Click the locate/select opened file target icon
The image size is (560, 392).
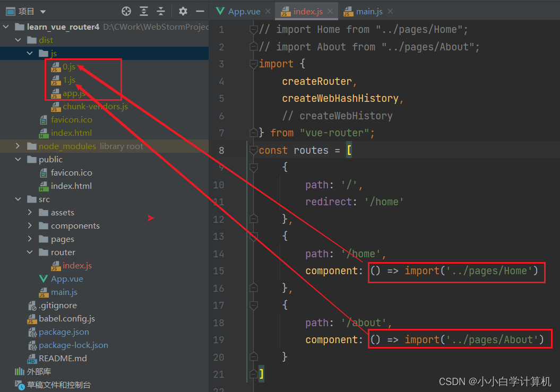[x=126, y=12]
